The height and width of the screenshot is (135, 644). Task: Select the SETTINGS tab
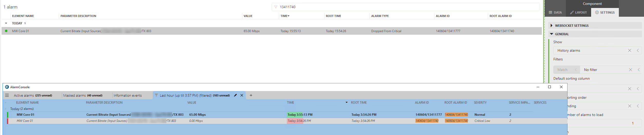click(x=605, y=12)
